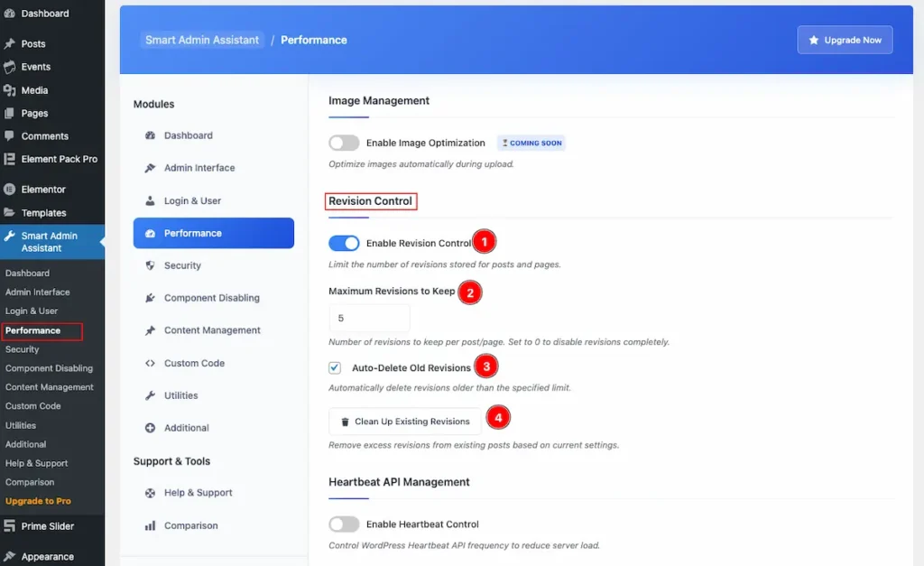The width and height of the screenshot is (924, 566).
Task: Click trash icon on Clean Up button
Action: [346, 422]
